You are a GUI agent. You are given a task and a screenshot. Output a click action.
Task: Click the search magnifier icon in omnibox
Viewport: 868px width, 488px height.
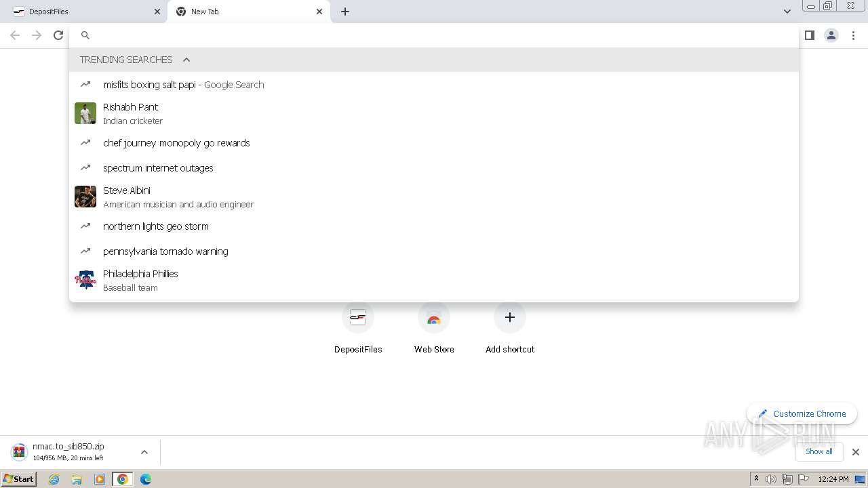pyautogui.click(x=85, y=35)
